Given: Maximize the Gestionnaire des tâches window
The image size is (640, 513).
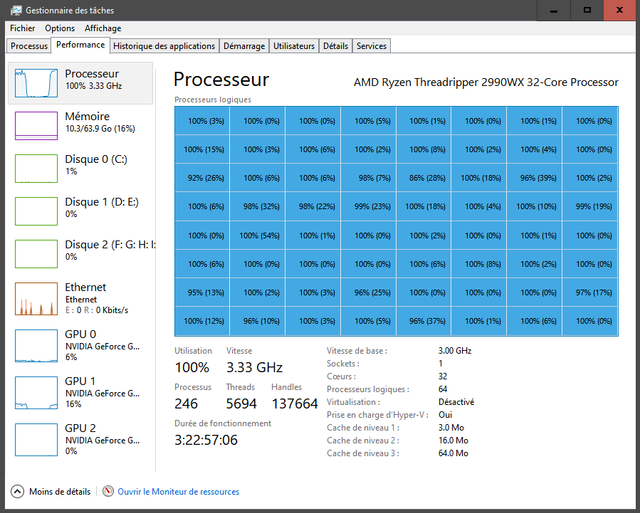Looking at the screenshot, I should tap(587, 10).
